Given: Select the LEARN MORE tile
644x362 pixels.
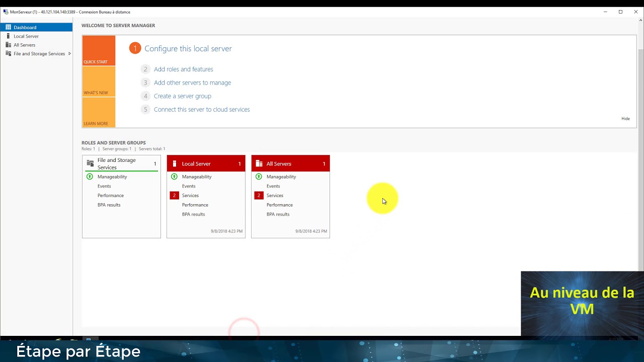Looking at the screenshot, I should pos(99,112).
